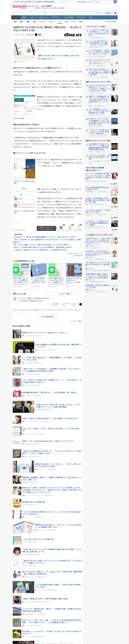
Task: React with わかりやすい lightbulb icon
Action: click(70, 228)
